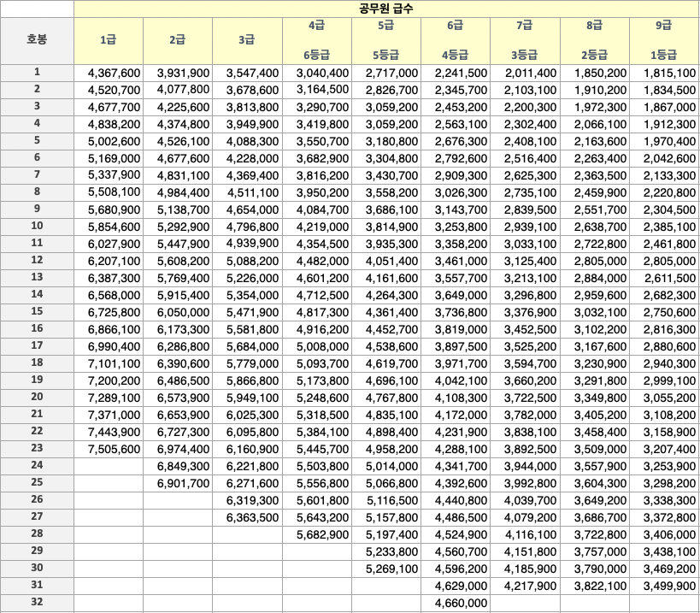Select the cell containing 2,611,500
The height and width of the screenshot is (613, 700).
[x=664, y=278]
